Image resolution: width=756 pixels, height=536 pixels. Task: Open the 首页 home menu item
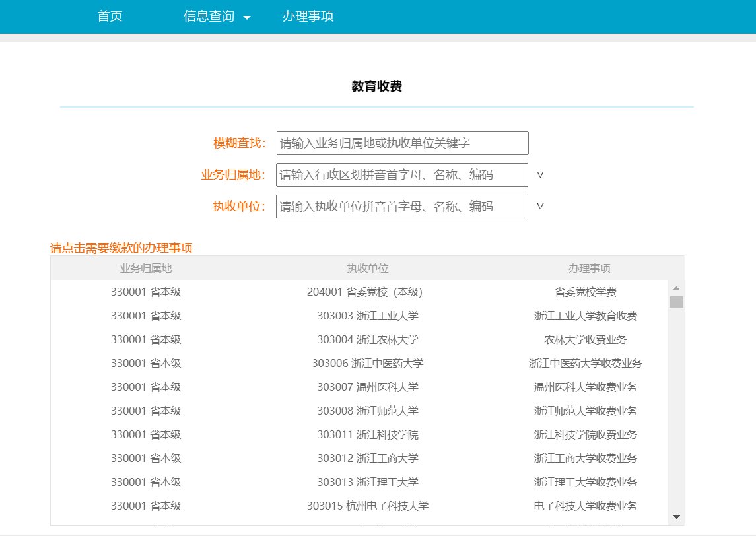coord(110,17)
